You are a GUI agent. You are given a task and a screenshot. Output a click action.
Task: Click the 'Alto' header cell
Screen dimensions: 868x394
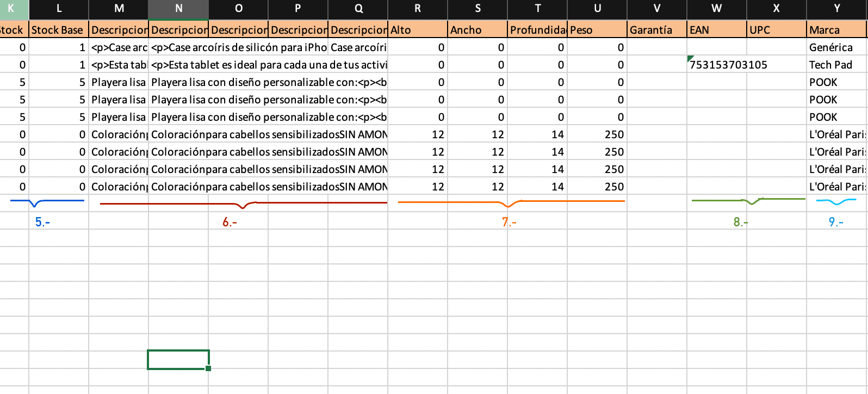[418, 30]
